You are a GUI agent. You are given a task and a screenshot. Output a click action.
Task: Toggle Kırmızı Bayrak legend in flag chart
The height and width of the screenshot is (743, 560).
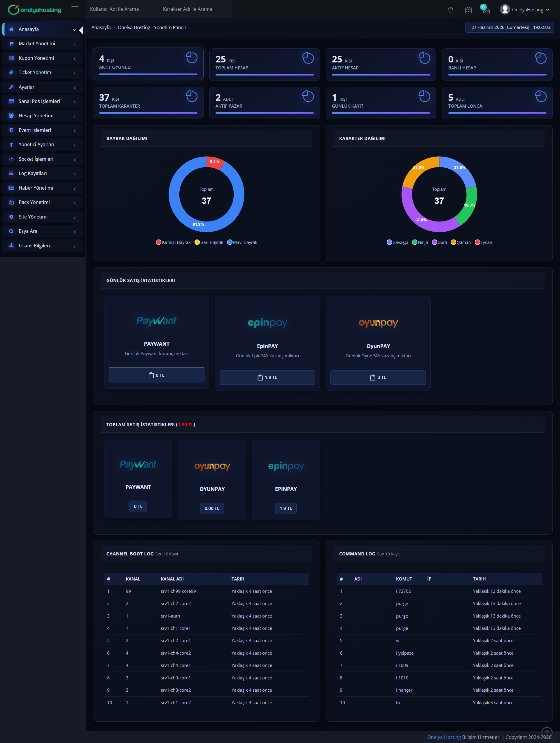click(173, 242)
